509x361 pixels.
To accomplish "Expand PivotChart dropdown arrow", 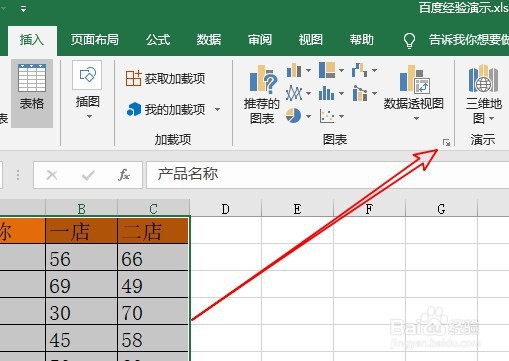I will click(416, 118).
